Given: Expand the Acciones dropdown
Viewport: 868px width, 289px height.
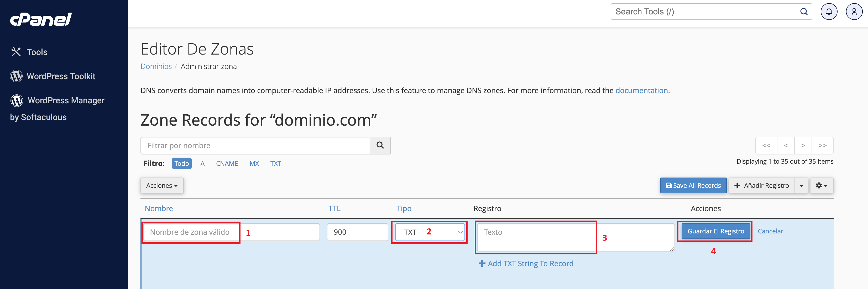Looking at the screenshot, I should (x=162, y=186).
